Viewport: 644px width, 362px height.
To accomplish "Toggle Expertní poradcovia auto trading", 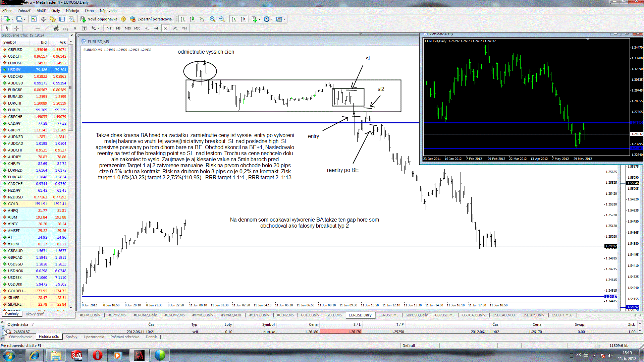I will click(151, 19).
